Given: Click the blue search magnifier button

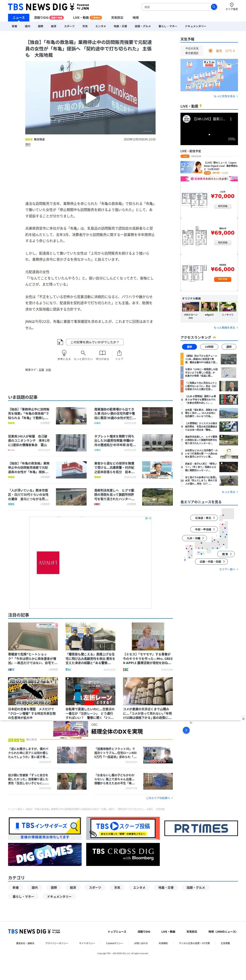Looking at the screenshot, I should (214, 7).
